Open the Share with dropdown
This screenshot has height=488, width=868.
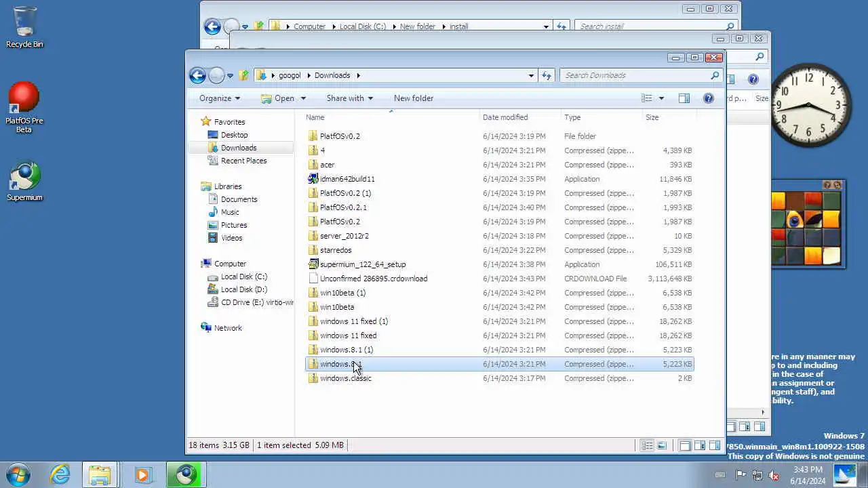click(349, 98)
